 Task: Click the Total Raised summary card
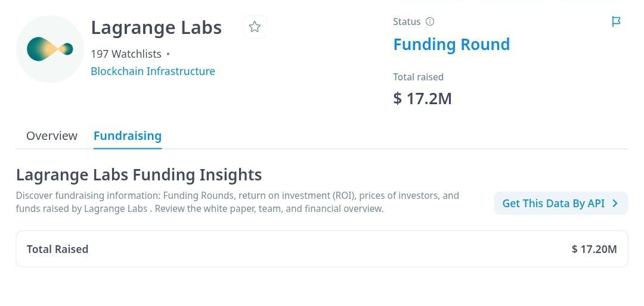322,249
